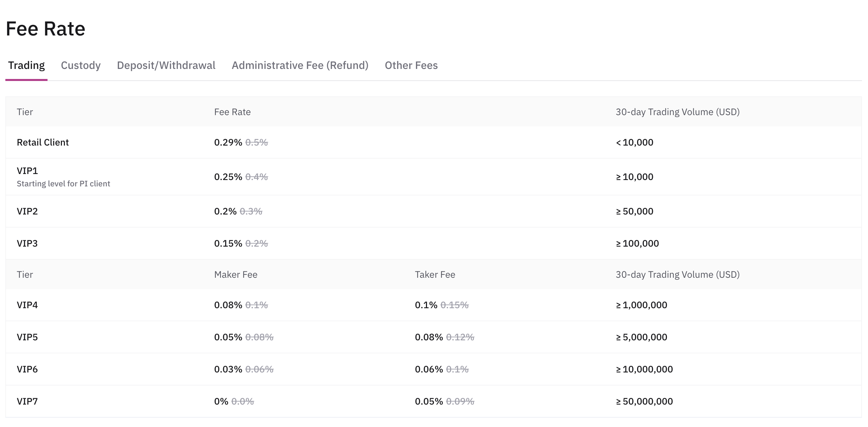The width and height of the screenshot is (868, 427).
Task: Select the VIP3 0.15% fee rate
Action: [228, 243]
